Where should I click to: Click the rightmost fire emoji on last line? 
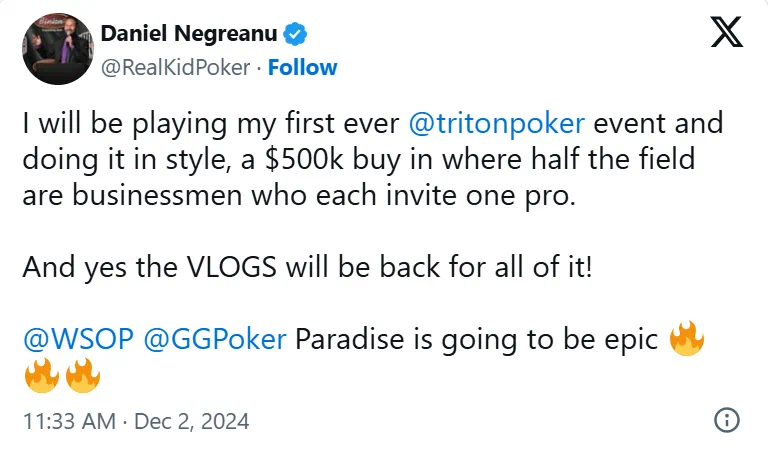click(x=81, y=377)
